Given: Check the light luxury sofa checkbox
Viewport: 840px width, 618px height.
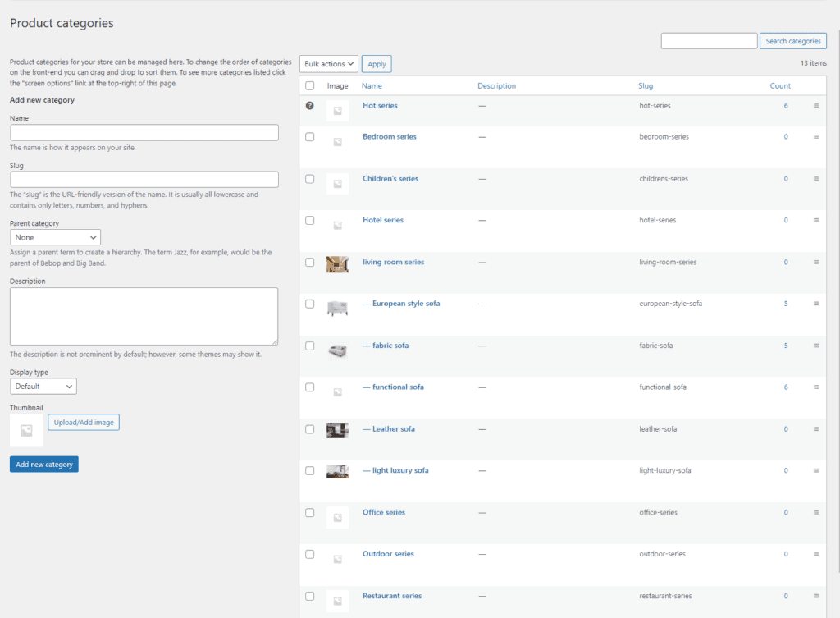Looking at the screenshot, I should pyautogui.click(x=309, y=470).
